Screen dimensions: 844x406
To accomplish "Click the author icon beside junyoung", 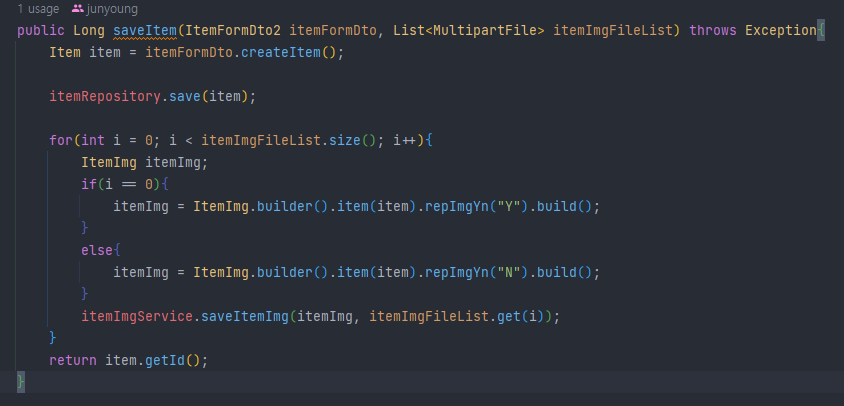I will (78, 9).
